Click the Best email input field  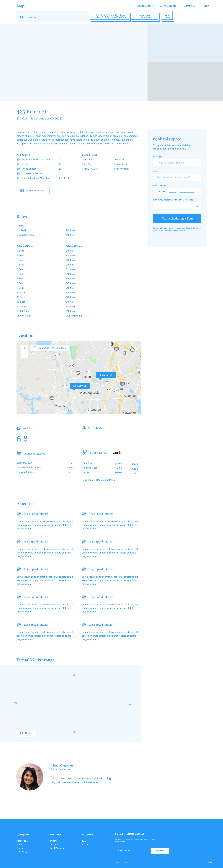tap(177, 177)
